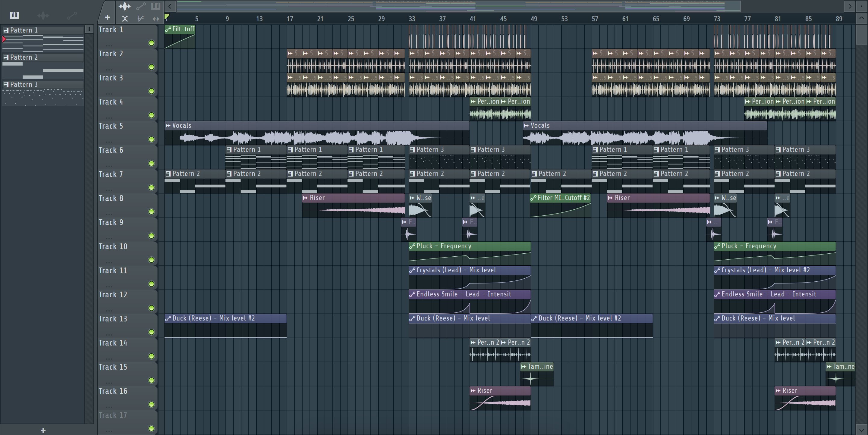Screen dimensions: 868x435
Task: Click the horizontal song overview scrollbar
Action: tap(458, 6)
